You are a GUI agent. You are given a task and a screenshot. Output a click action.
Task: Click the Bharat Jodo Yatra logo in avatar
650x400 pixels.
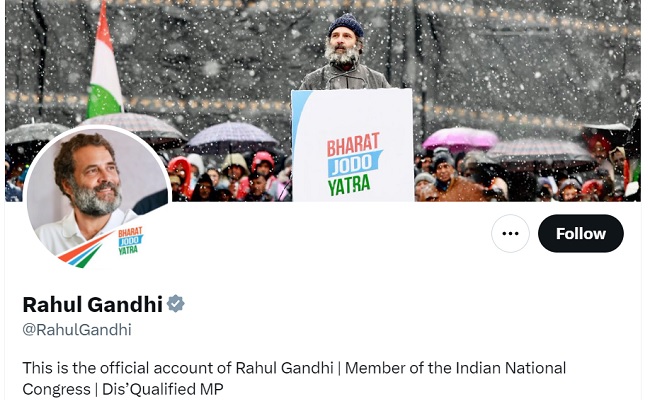[130, 241]
